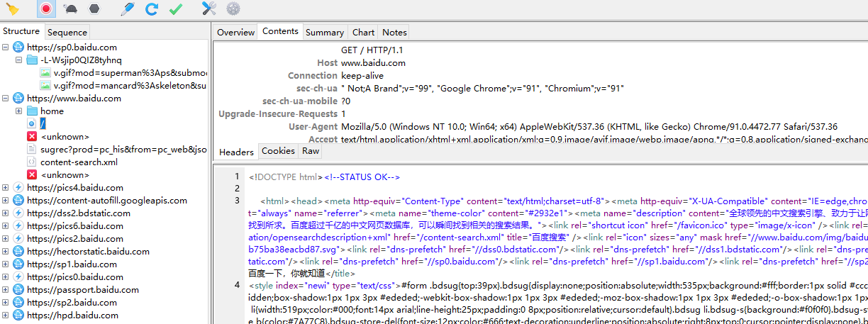
Task: Switch to the Sequence tab
Action: coord(67,32)
